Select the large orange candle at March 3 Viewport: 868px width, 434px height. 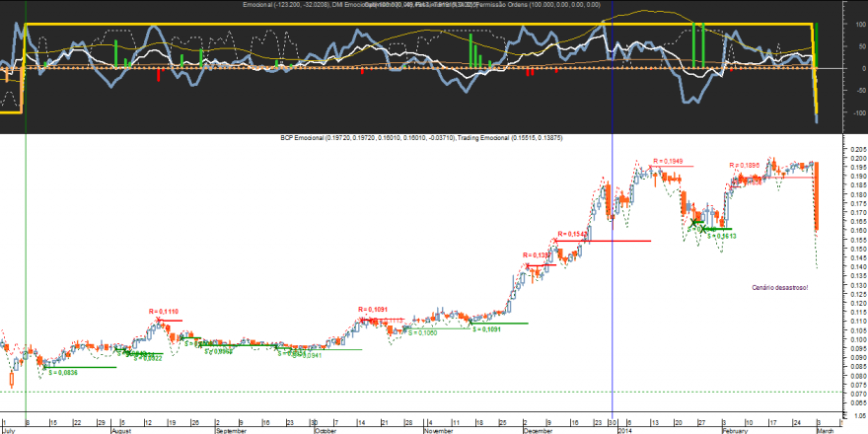coord(817,196)
